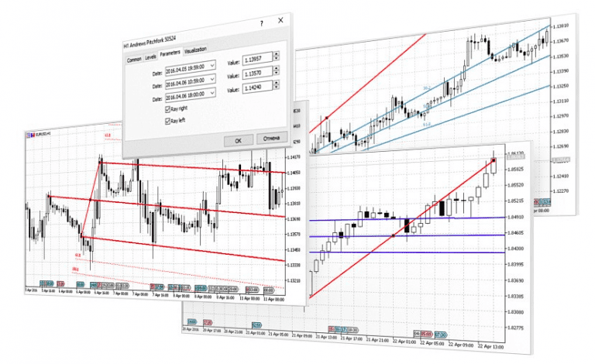
Task: Confirm the dialog with OK
Action: pyautogui.click(x=238, y=140)
